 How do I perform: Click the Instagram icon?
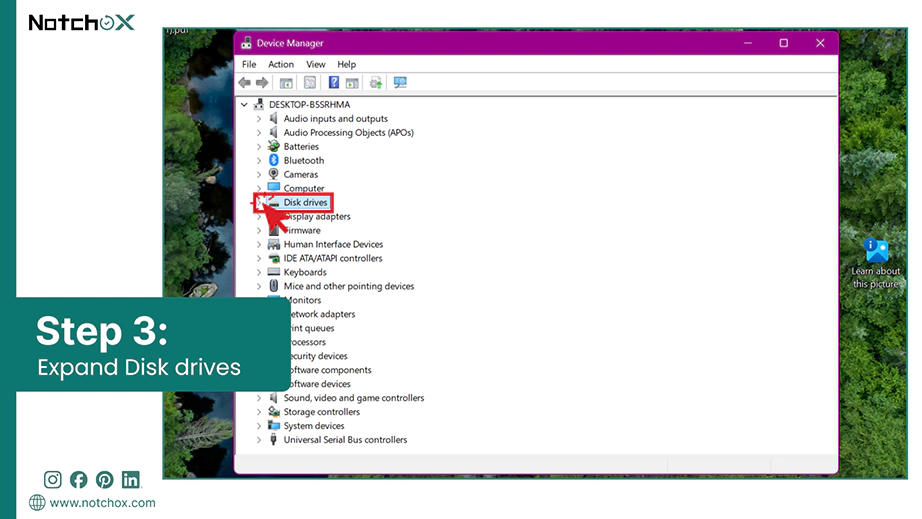click(52, 480)
